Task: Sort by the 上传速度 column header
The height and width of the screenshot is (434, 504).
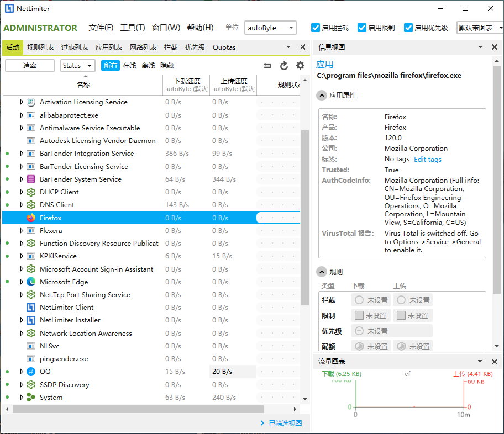Action: tap(233, 85)
